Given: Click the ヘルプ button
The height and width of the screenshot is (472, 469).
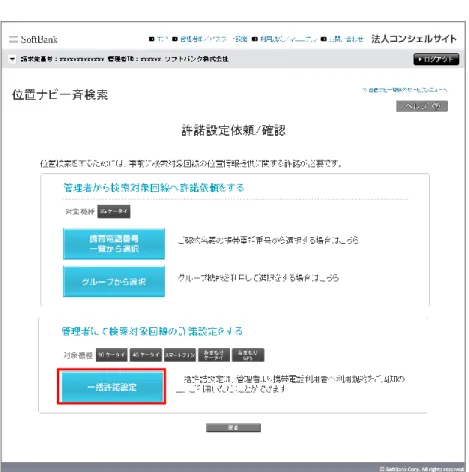Looking at the screenshot, I should [422, 106].
